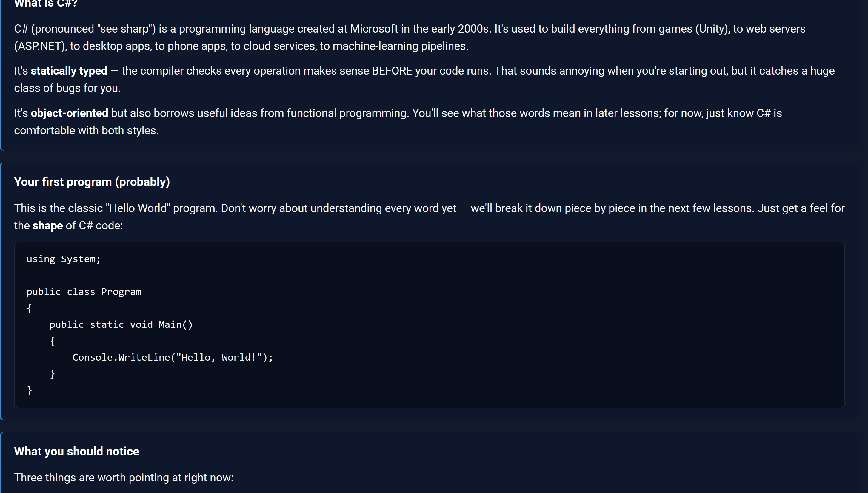Screen dimensions: 868x493
Task: Click the final closing brace of the code
Action: click(x=30, y=390)
